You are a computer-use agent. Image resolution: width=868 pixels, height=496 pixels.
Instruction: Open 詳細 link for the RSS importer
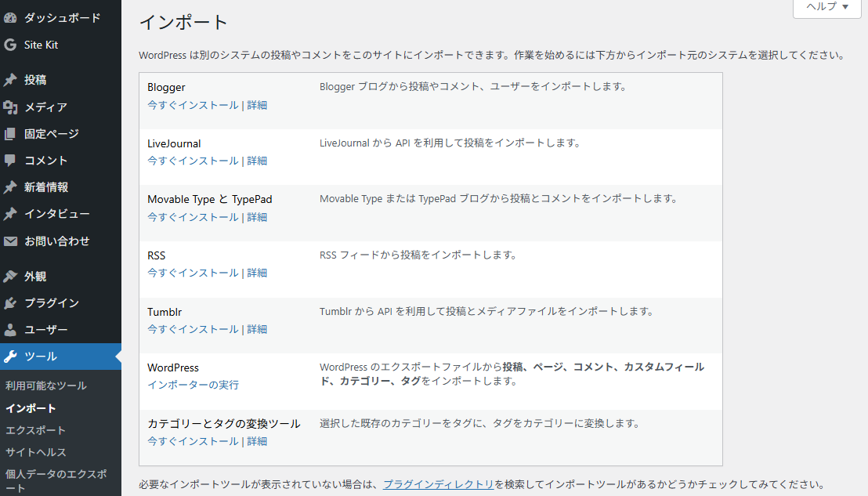pos(257,273)
